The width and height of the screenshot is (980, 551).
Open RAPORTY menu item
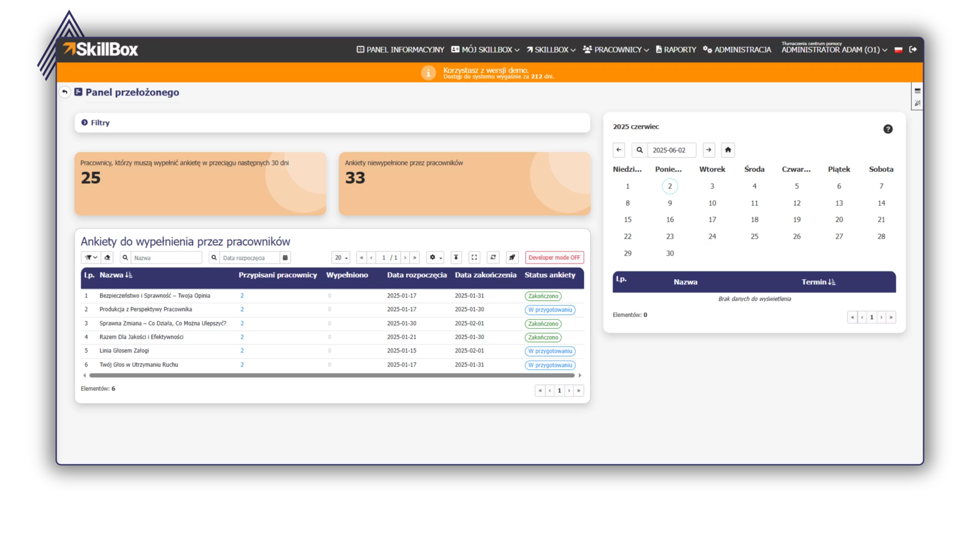click(x=676, y=50)
